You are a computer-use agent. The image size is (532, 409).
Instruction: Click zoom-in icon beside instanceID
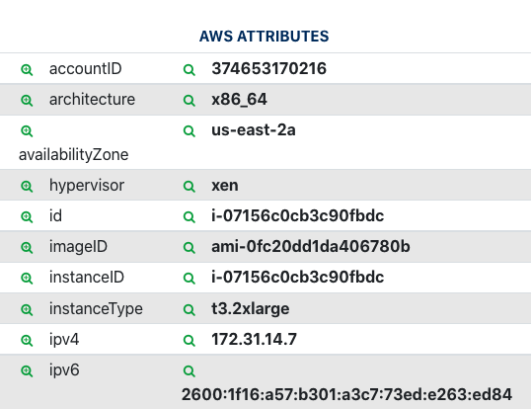click(27, 279)
